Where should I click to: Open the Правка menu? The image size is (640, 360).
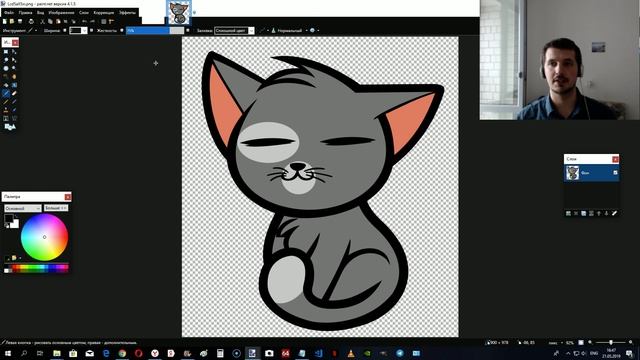[x=25, y=13]
